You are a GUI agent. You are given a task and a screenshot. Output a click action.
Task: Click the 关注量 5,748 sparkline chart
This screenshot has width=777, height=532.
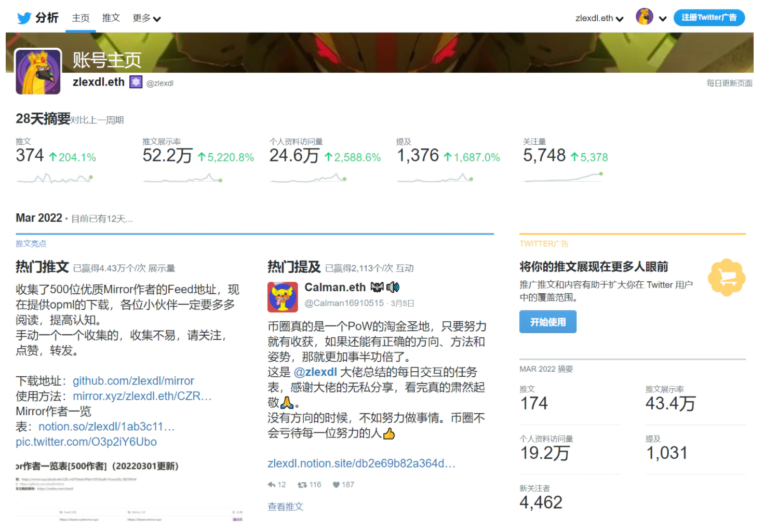tap(564, 178)
